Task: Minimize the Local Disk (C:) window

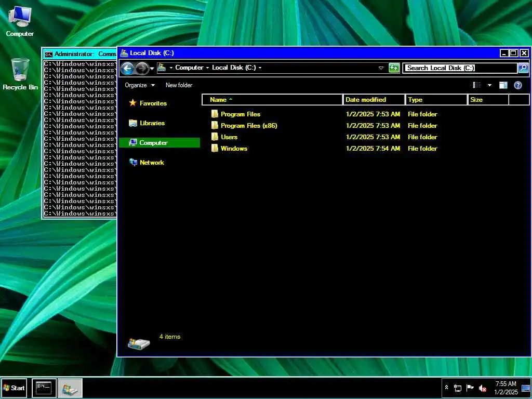Action: 504,54
